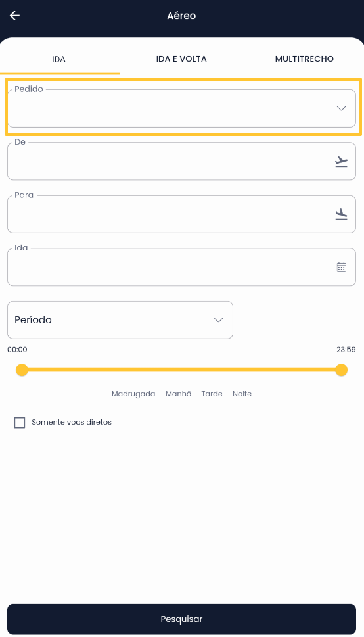The width and height of the screenshot is (364, 637).
Task: Open the calendar icon in Ida field
Action: tap(341, 268)
